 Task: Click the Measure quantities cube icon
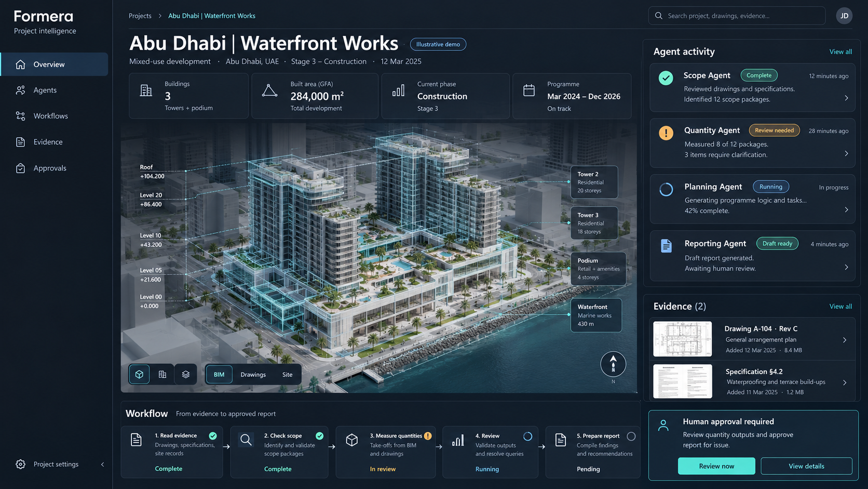[x=352, y=440]
